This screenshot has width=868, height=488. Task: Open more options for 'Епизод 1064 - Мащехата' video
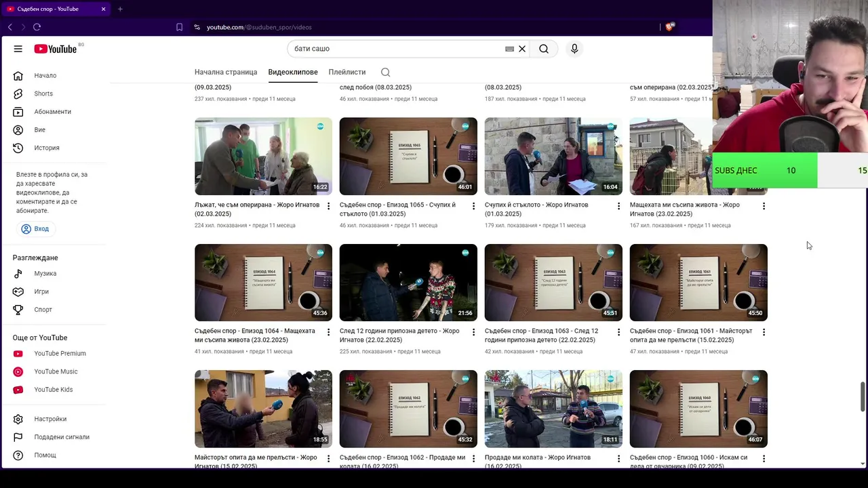pos(329,332)
